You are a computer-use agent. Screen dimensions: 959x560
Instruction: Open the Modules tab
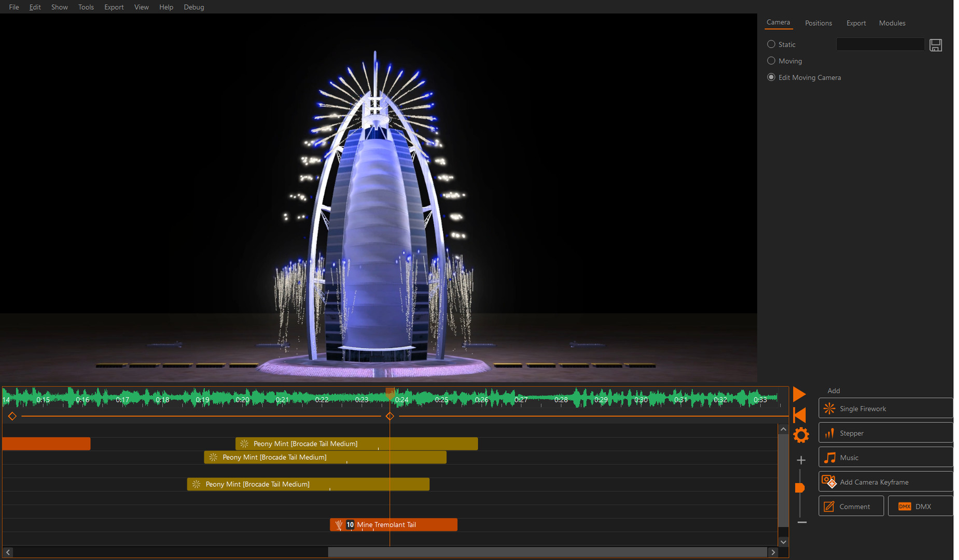[892, 23]
